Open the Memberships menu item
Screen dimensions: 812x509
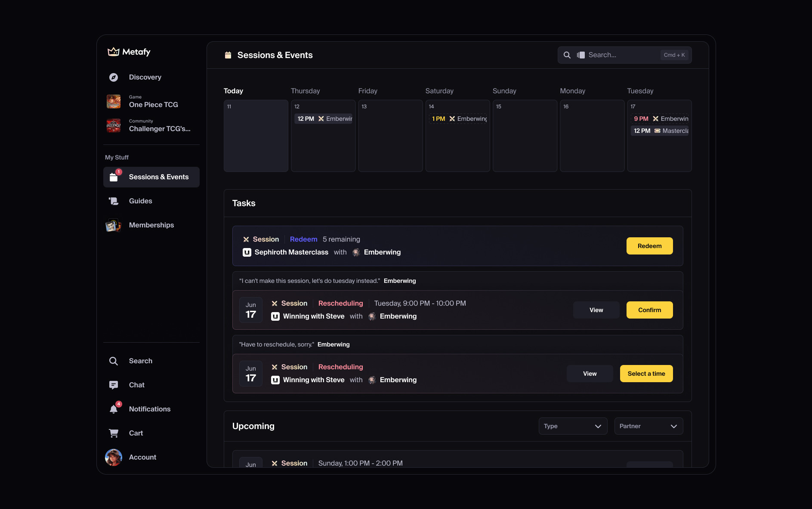tap(151, 225)
